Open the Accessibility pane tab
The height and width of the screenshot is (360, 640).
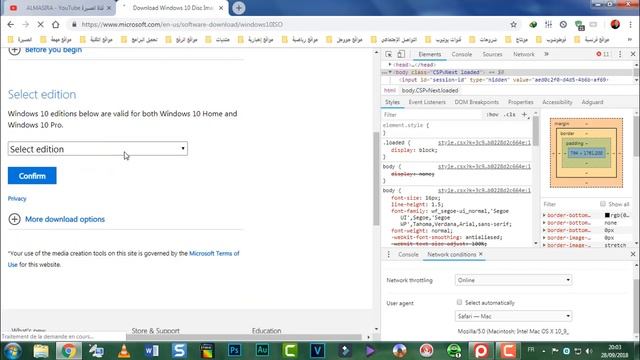(x=557, y=102)
